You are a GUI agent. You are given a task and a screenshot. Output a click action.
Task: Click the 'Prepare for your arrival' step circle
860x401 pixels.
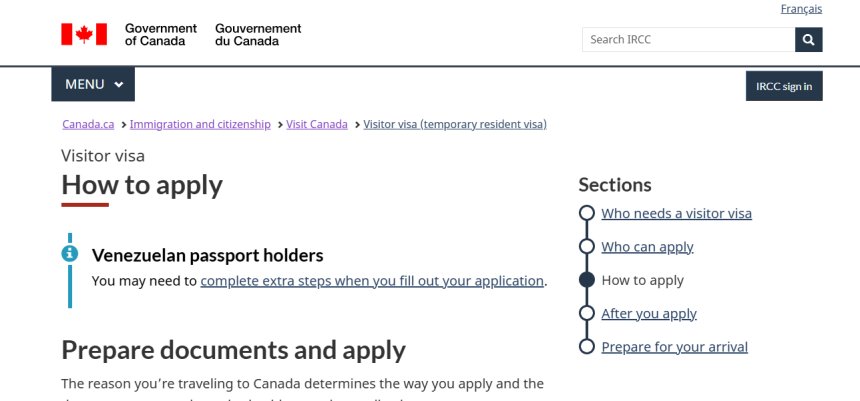coord(587,347)
